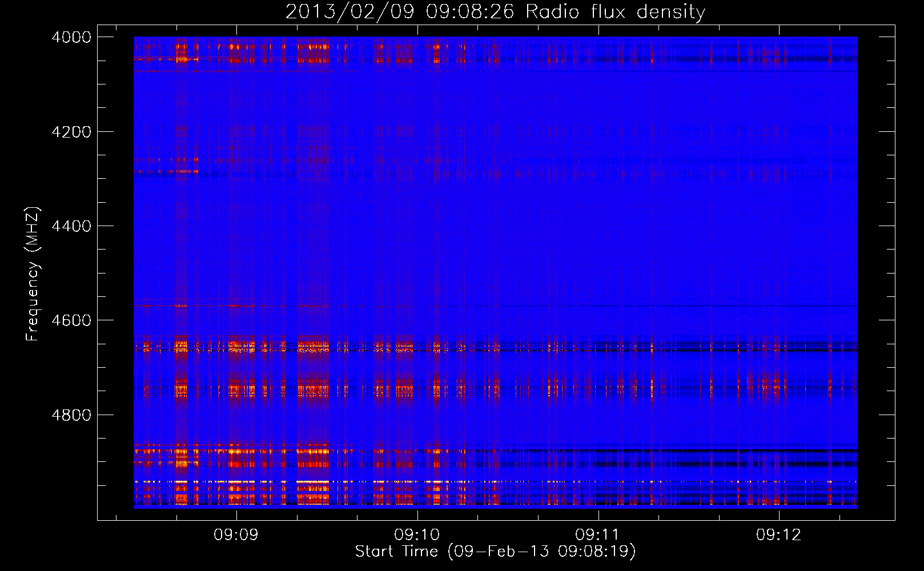Click the 'Frequency (MHZ)' axis title

pyautogui.click(x=33, y=274)
